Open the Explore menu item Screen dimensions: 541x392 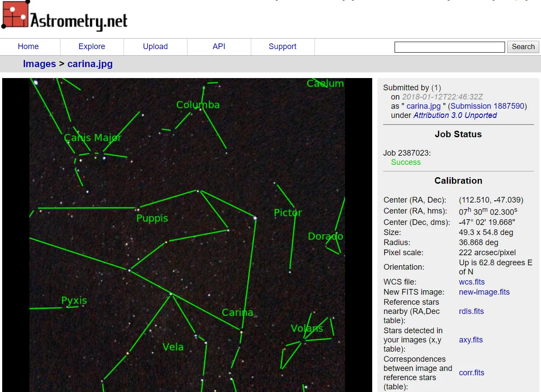pos(92,46)
